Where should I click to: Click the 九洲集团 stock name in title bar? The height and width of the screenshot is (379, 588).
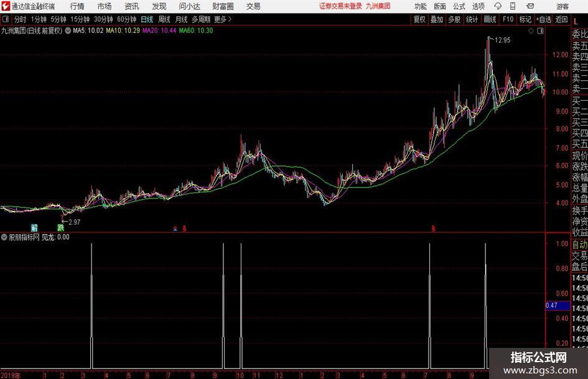click(x=378, y=6)
